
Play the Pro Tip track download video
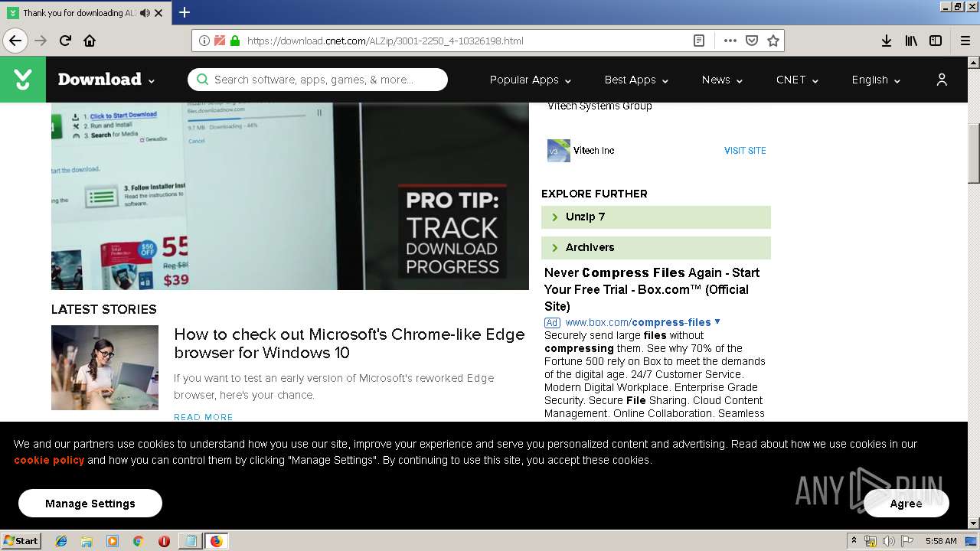point(290,196)
